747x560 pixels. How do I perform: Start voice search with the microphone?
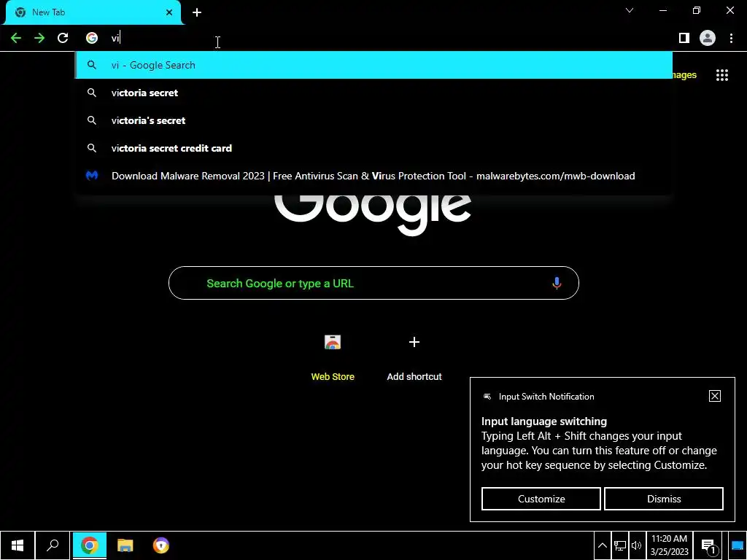(557, 284)
